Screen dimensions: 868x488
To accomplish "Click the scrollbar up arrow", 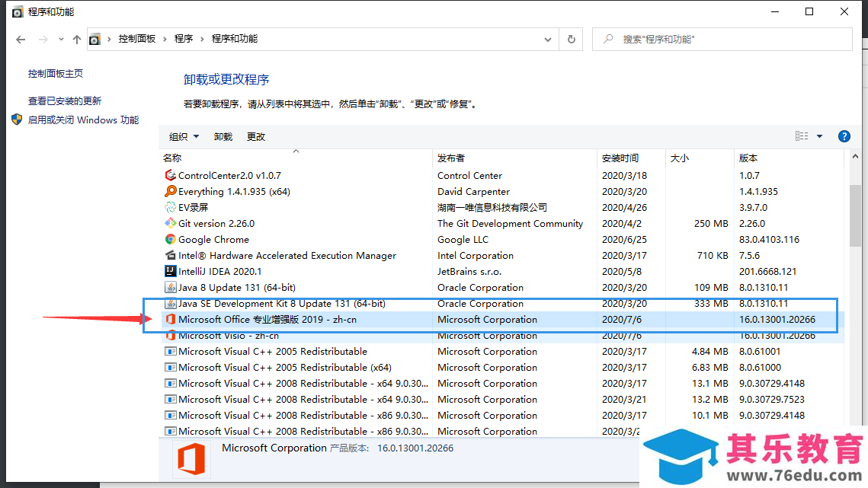I will pos(855,157).
